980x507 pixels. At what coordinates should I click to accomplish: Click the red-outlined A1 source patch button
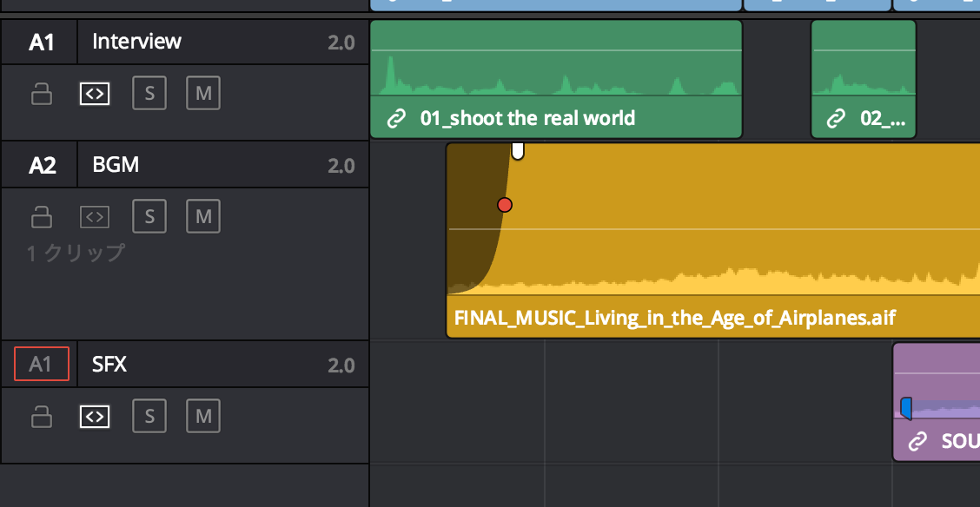click(41, 365)
